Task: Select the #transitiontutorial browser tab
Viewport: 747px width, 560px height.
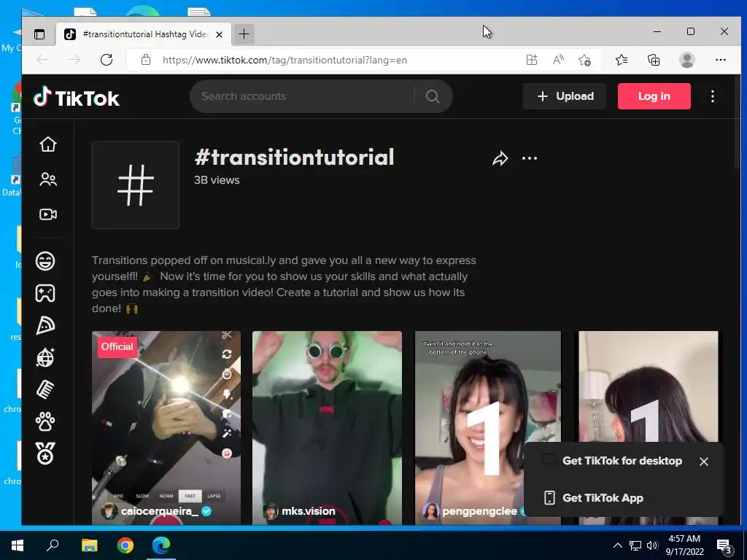Action: [x=144, y=34]
